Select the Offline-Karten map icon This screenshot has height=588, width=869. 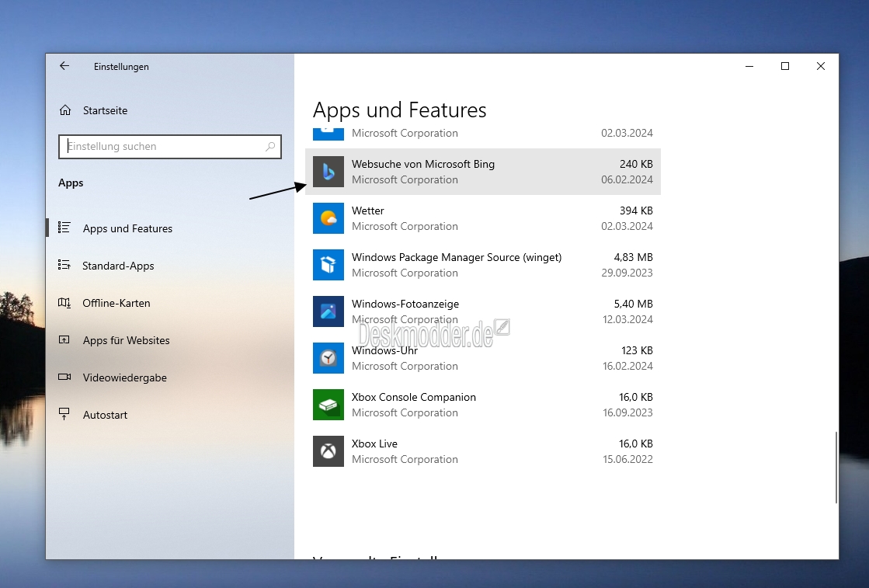(64, 303)
